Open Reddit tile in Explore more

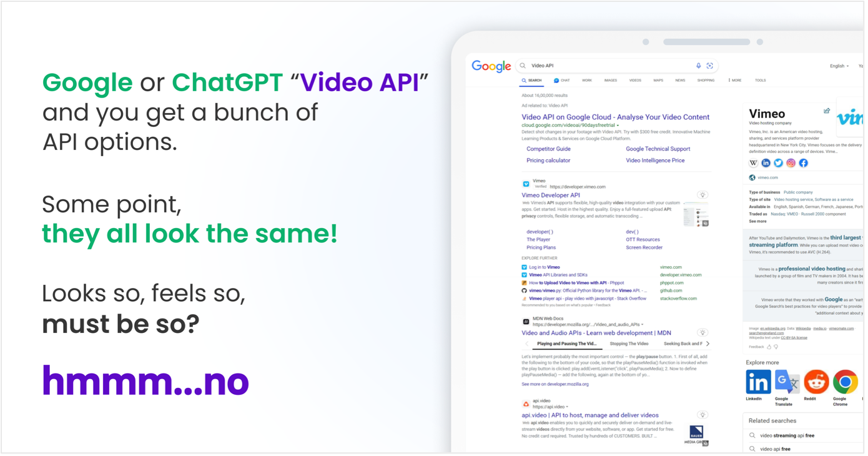point(816,382)
